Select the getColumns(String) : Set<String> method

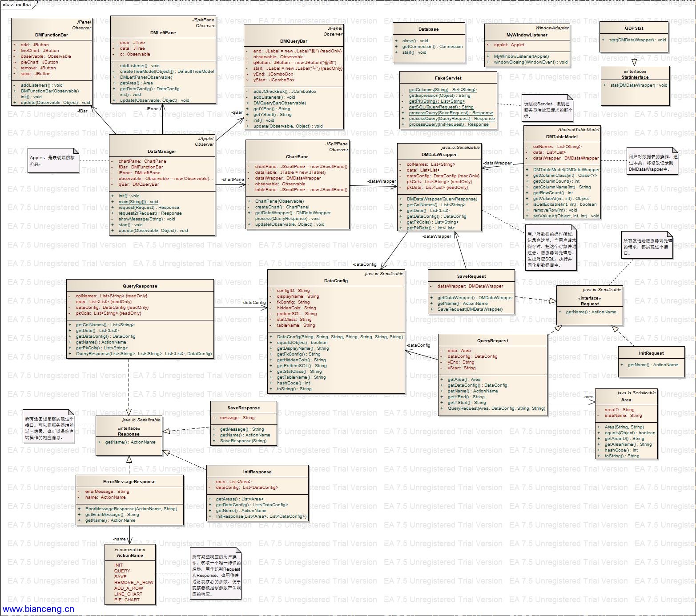tap(442, 90)
